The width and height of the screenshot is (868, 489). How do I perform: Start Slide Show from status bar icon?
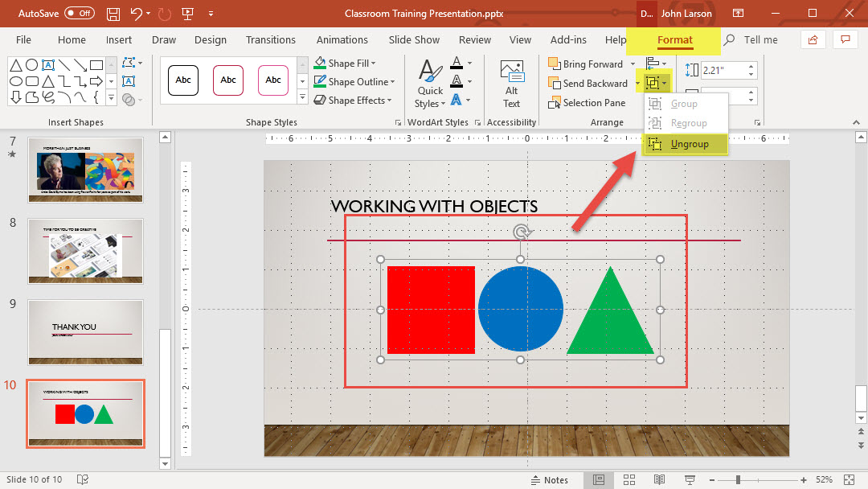(690, 480)
